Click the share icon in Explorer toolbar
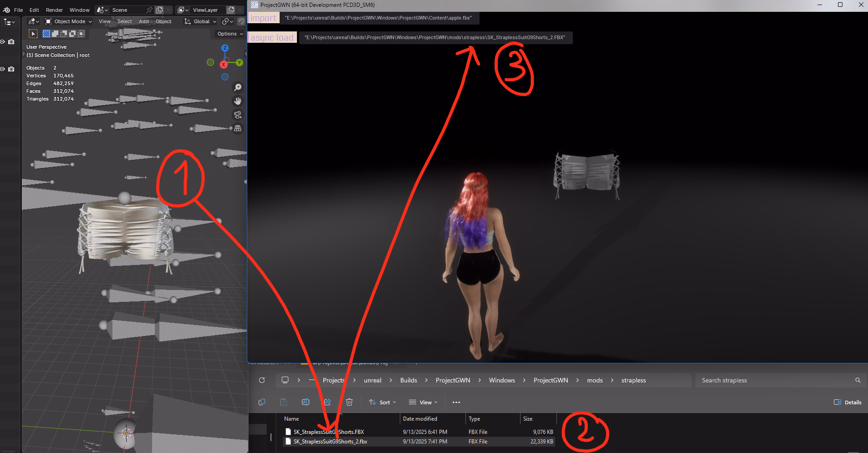Screen dimensions: 868x453 point(327,402)
